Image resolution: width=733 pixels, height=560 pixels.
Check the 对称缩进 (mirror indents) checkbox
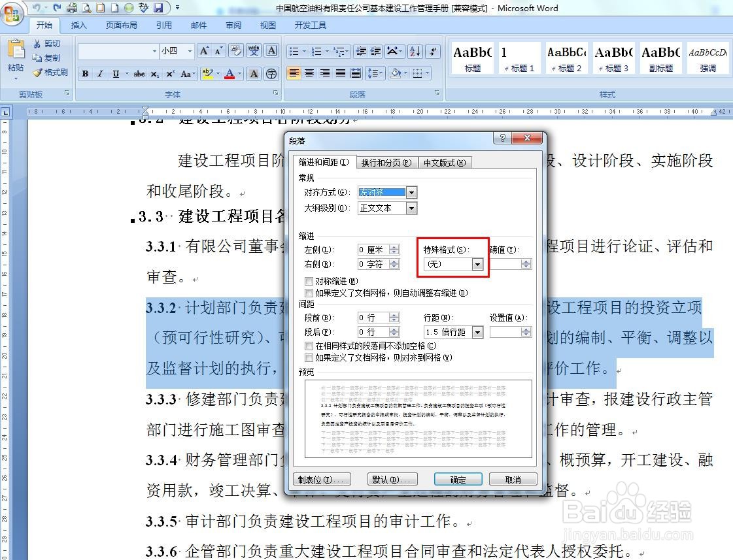coord(309,281)
